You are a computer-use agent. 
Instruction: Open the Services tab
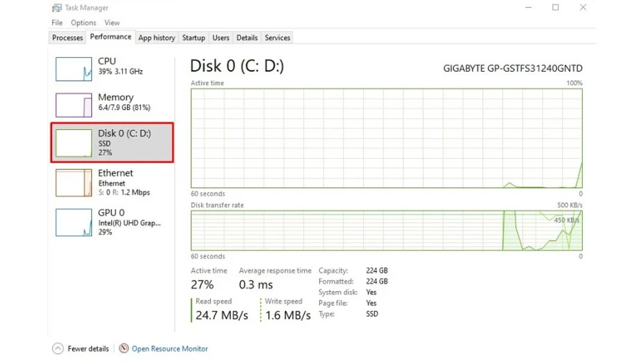click(x=277, y=38)
